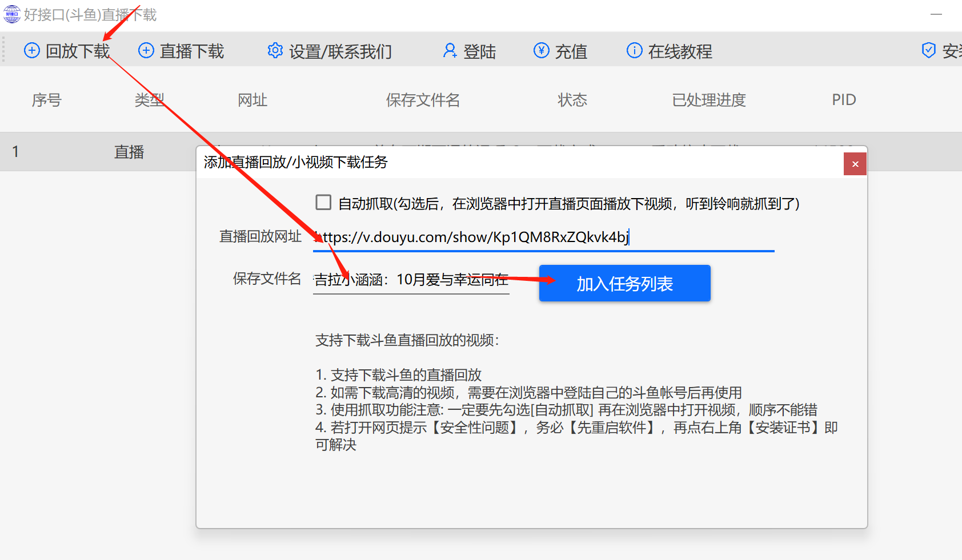
Task: Click the 已处理进度 column header
Action: (709, 100)
